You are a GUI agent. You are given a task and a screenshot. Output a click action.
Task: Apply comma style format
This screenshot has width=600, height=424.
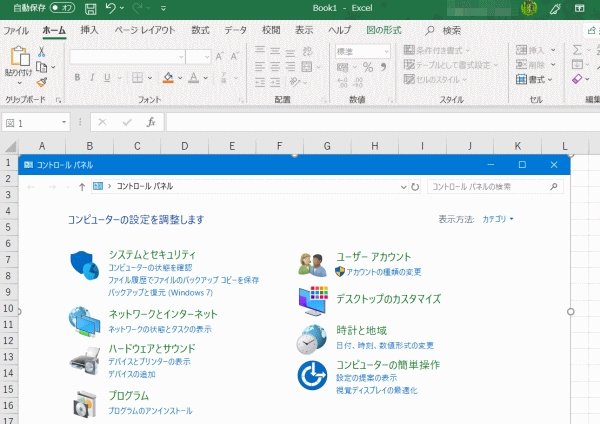[x=383, y=67]
